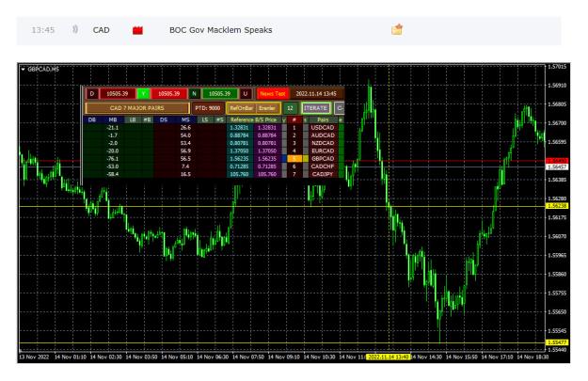Click the green 12 value box
This screenshot has width=588, height=381.
(290, 108)
